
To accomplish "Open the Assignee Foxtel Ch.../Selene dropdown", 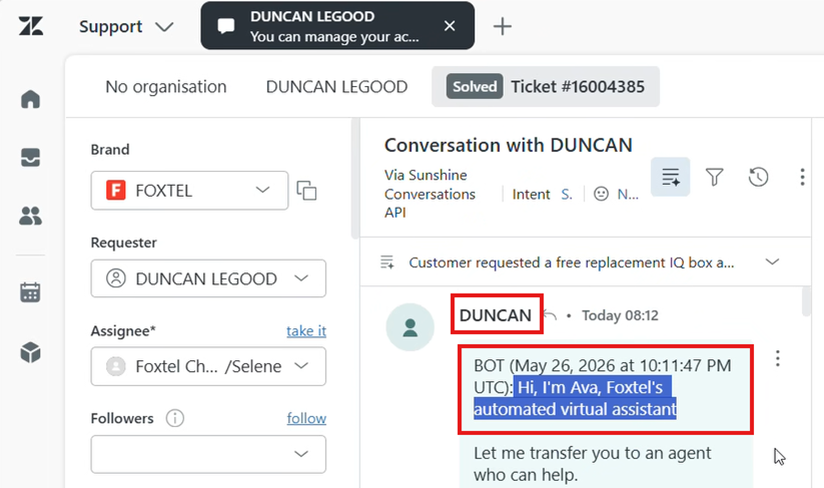I will (208, 366).
